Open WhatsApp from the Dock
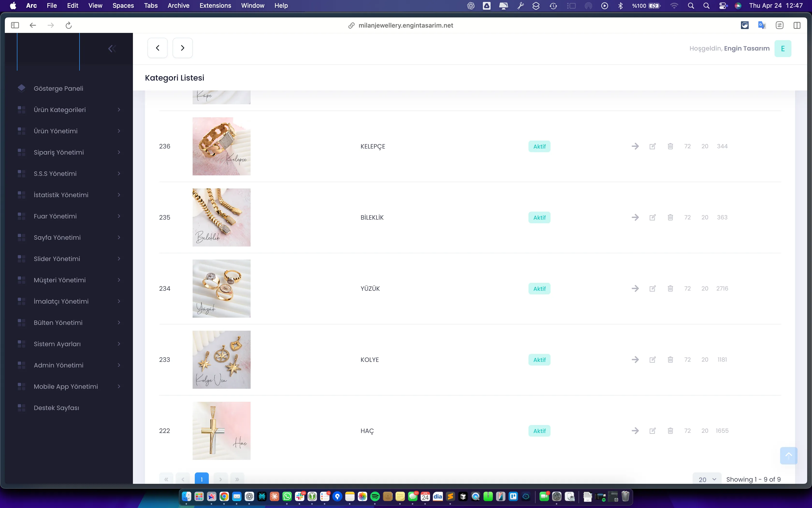812x508 pixels. pos(287,496)
